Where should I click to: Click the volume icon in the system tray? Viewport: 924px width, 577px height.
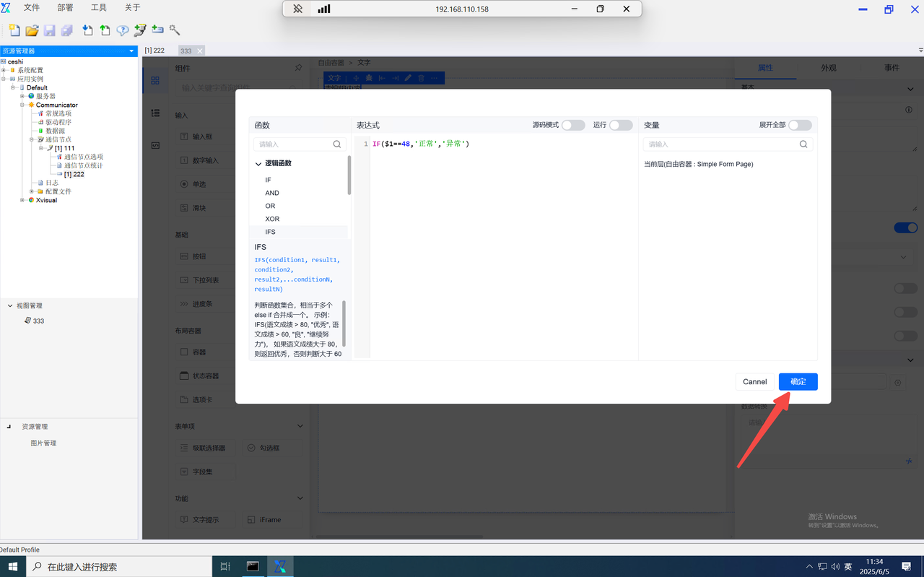pyautogui.click(x=835, y=567)
